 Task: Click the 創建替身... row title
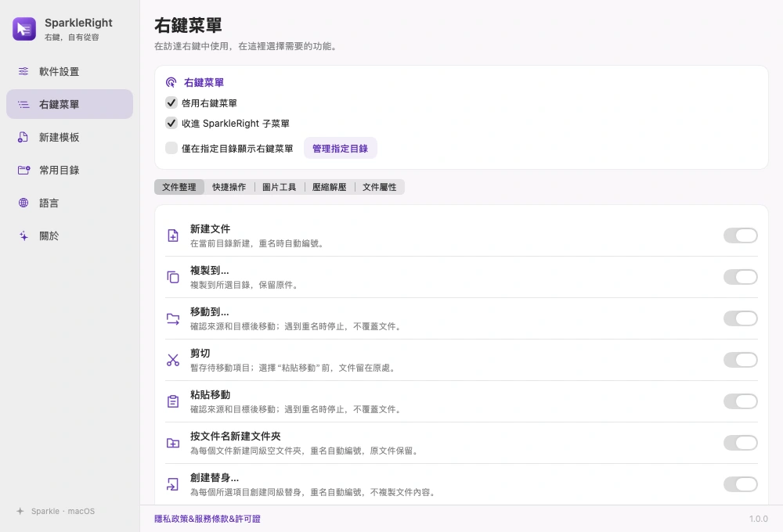[x=215, y=477]
